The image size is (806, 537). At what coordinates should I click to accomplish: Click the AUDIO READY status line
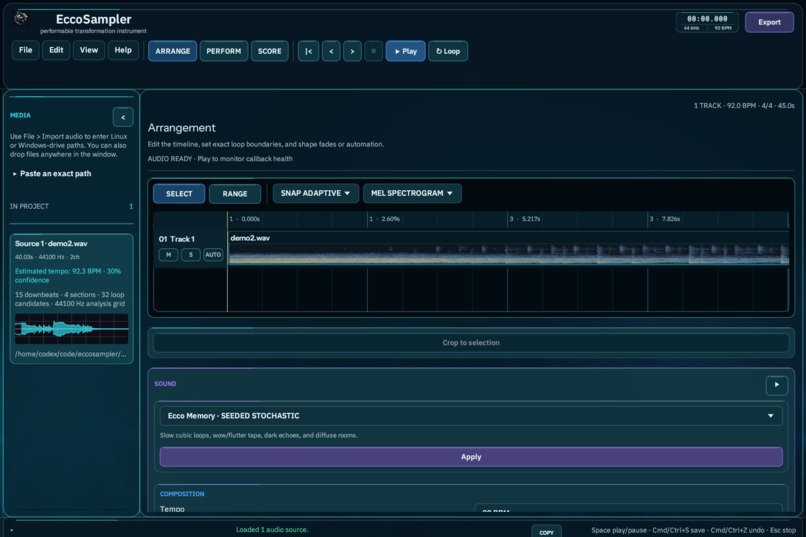tap(220, 159)
